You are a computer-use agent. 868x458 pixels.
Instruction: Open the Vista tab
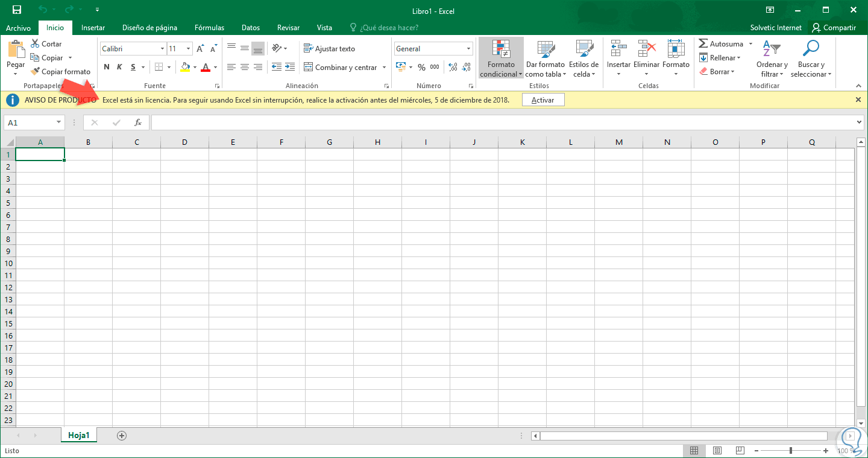[324, 28]
